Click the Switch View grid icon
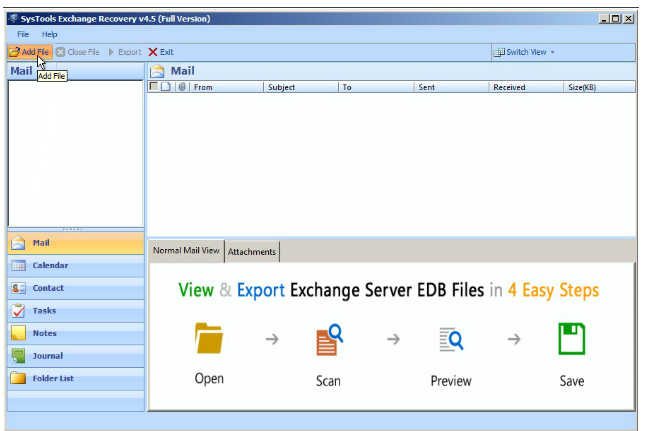 (x=499, y=52)
